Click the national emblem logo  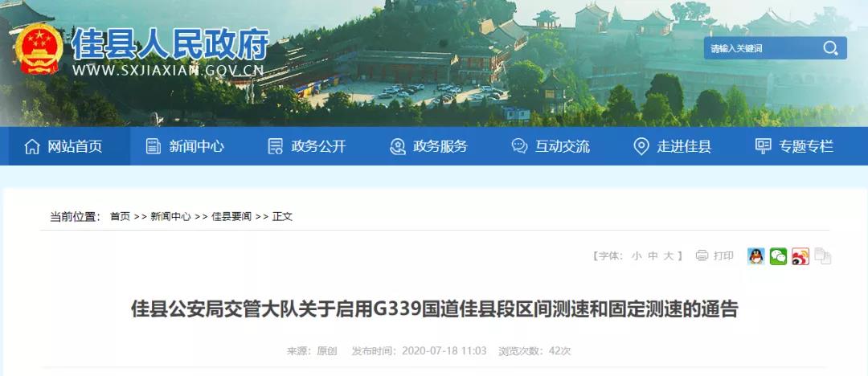[x=39, y=49]
